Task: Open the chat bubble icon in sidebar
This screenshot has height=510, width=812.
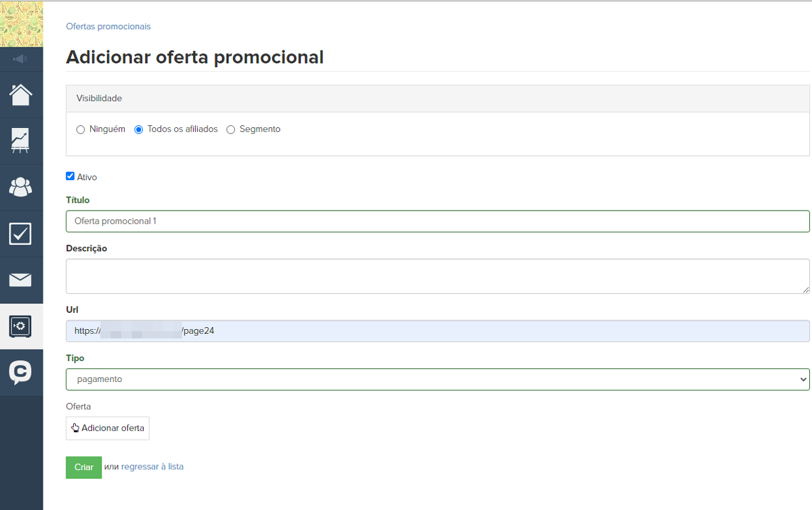Action: (21, 373)
